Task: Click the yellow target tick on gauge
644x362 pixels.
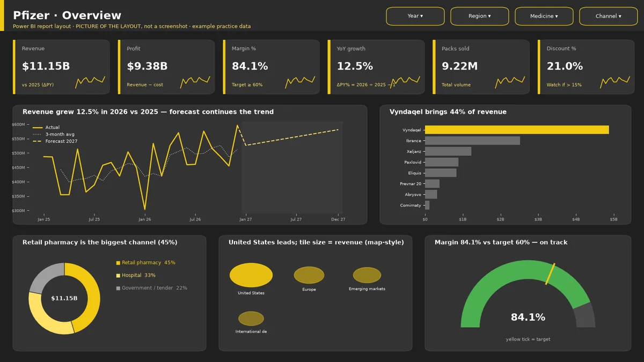Action: (x=550, y=274)
